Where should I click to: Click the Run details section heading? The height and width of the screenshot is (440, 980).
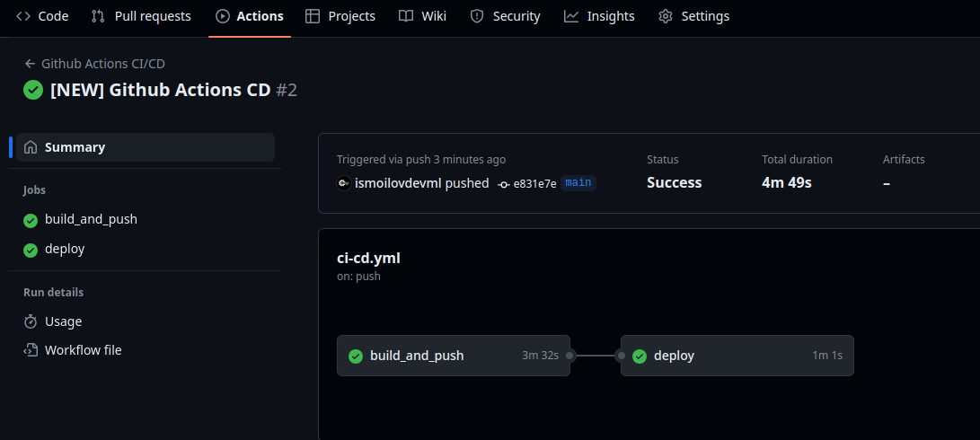click(53, 293)
